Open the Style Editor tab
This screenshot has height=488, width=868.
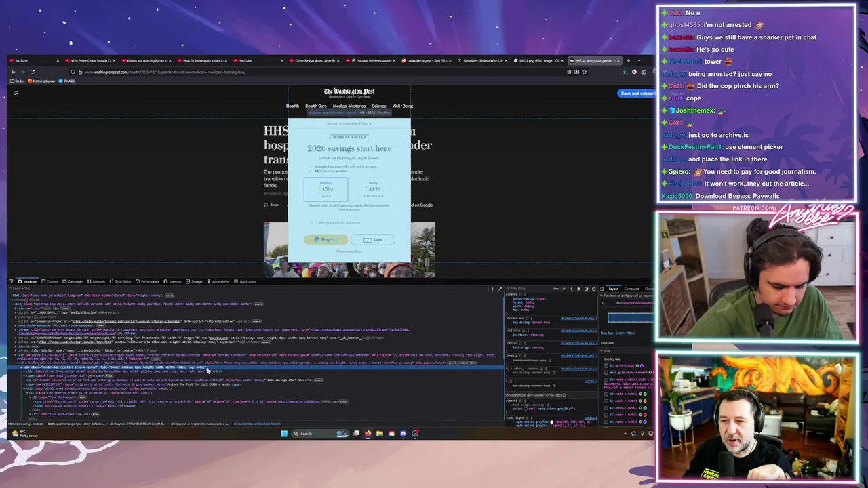tap(121, 281)
